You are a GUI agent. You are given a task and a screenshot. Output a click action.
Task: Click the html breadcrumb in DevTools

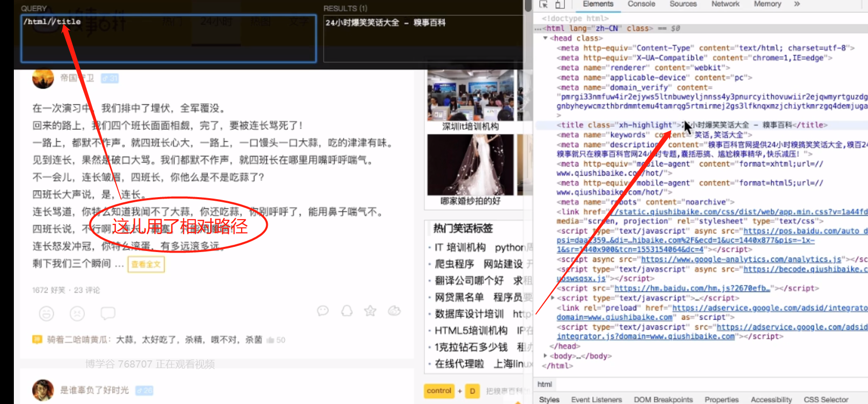pyautogui.click(x=544, y=384)
